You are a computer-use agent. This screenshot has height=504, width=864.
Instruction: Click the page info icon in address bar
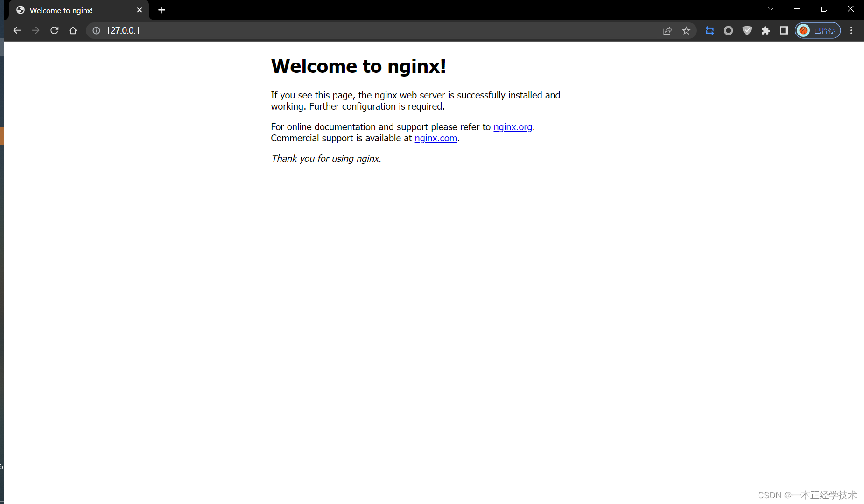click(x=96, y=30)
